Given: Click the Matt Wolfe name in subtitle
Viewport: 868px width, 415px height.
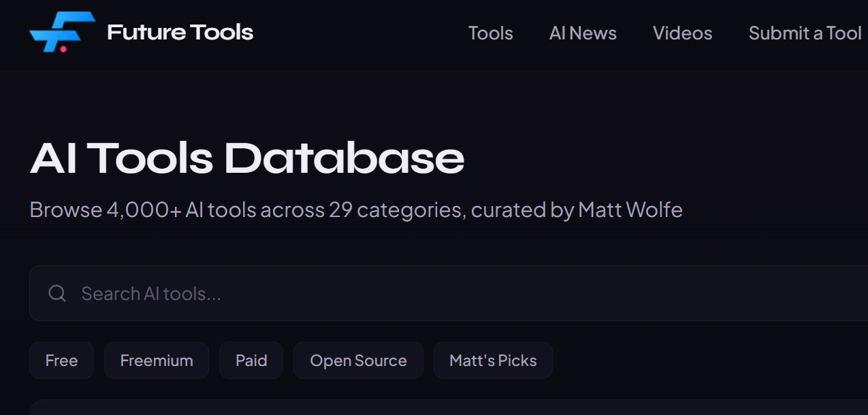Looking at the screenshot, I should click(x=630, y=210).
